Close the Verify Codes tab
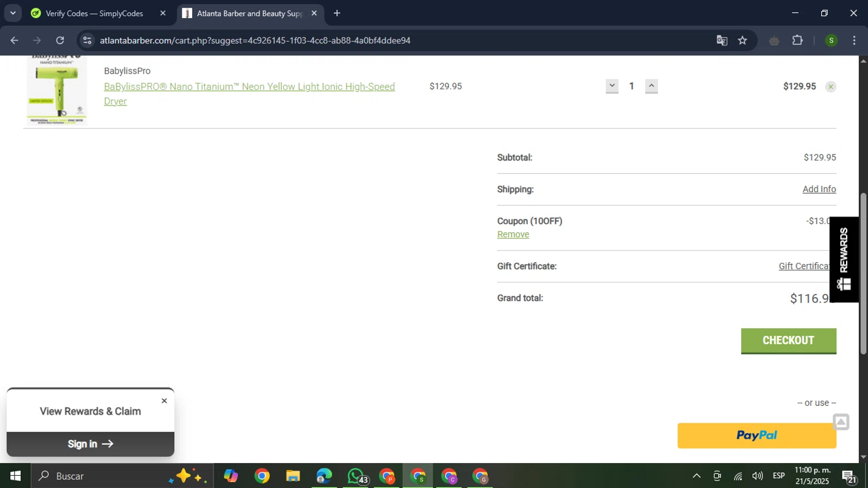This screenshot has height=488, width=868. click(163, 13)
